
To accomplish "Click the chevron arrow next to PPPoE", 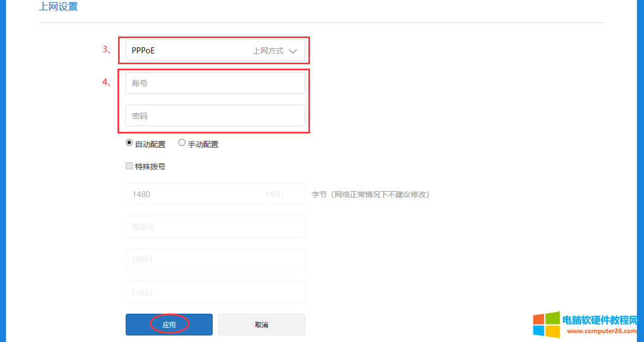I will pos(293,50).
